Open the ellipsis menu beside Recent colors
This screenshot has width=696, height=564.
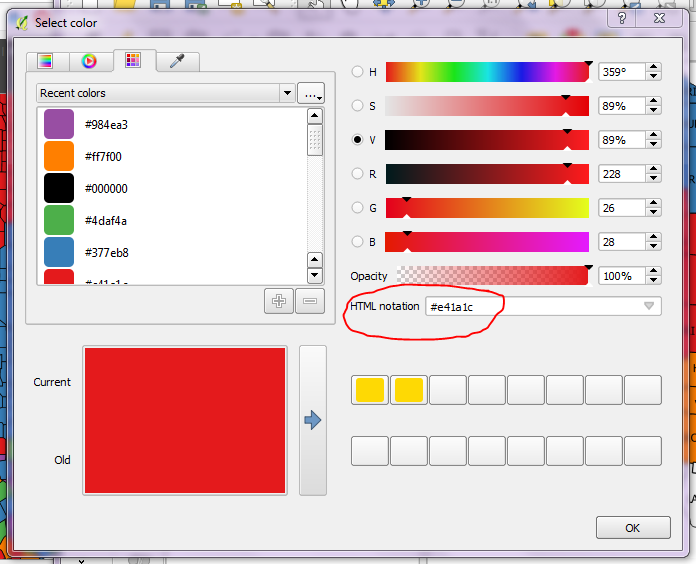312,93
